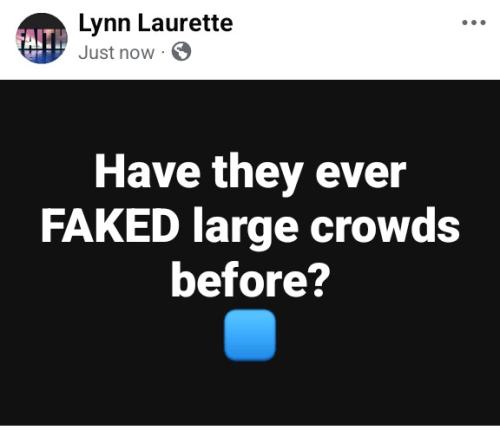This screenshot has height=430, width=500.
Task: Click the word 'large' in the post
Action: [x=245, y=228]
